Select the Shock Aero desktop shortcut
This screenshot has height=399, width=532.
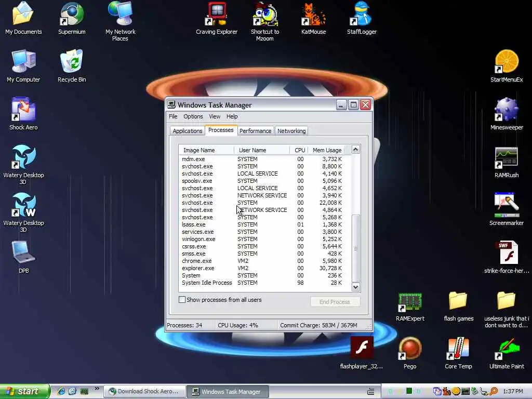(23, 114)
